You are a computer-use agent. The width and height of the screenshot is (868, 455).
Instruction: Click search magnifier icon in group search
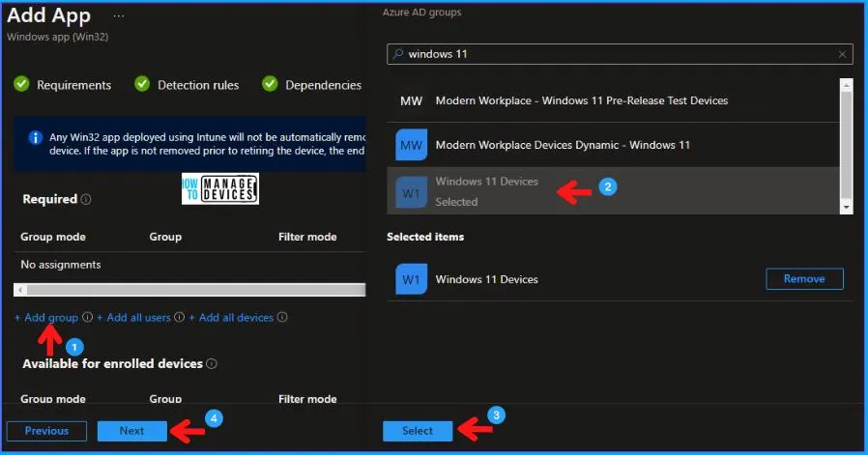pos(397,54)
